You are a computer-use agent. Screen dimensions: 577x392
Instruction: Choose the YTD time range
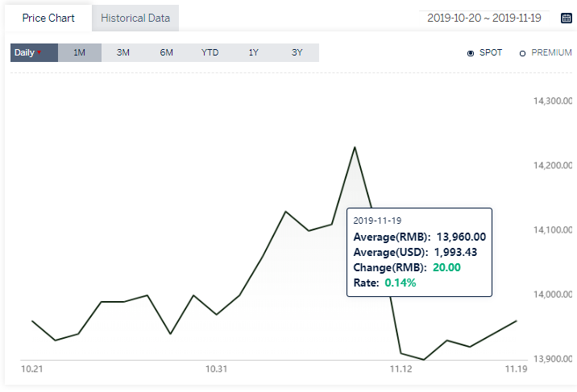coord(210,52)
